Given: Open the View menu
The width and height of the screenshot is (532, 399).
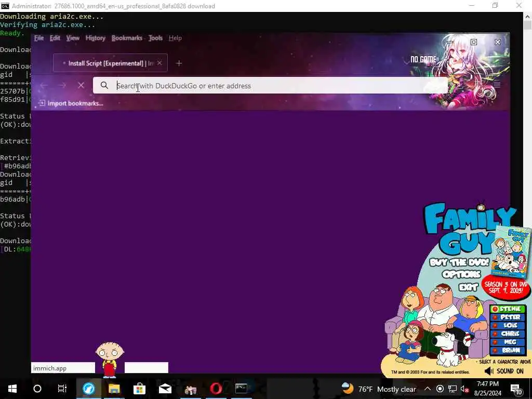Looking at the screenshot, I should click(73, 38).
